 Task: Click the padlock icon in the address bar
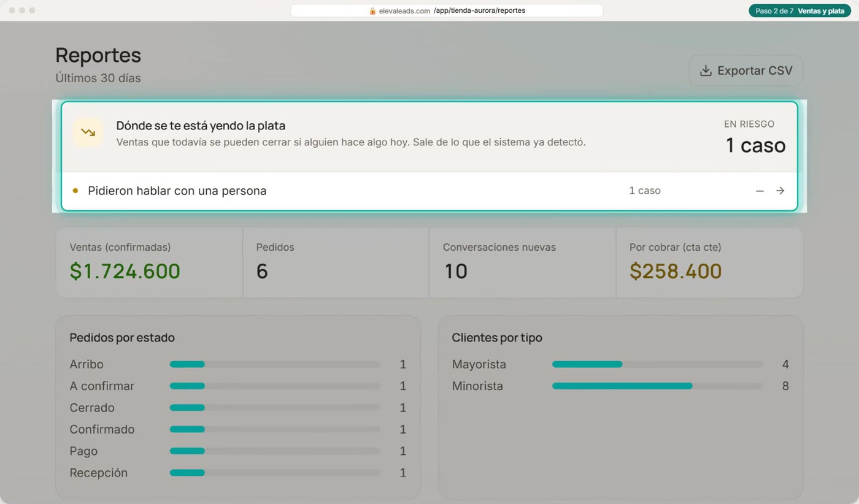pos(372,11)
